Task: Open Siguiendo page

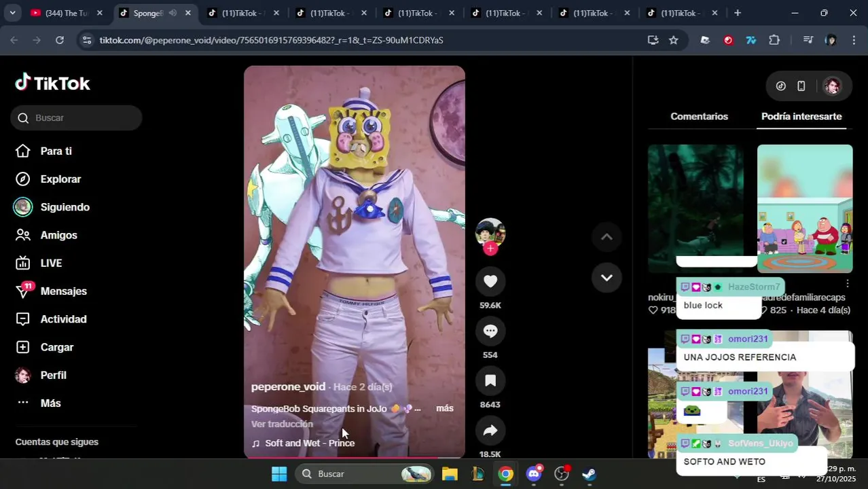Action: (65, 207)
